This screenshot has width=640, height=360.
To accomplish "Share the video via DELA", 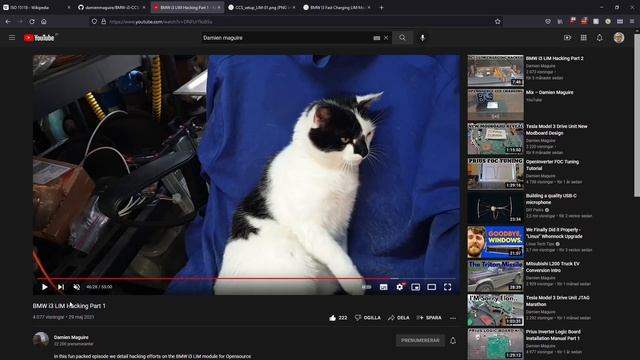I will tap(399, 318).
